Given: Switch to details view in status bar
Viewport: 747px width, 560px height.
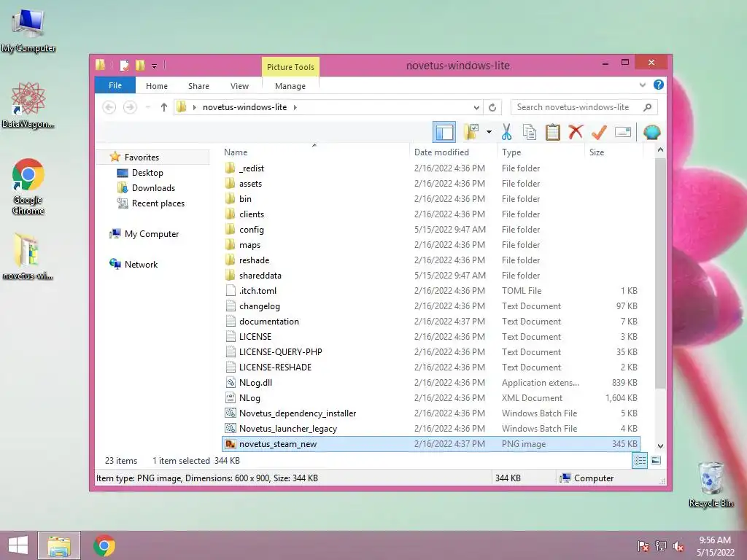Looking at the screenshot, I should pyautogui.click(x=639, y=461).
